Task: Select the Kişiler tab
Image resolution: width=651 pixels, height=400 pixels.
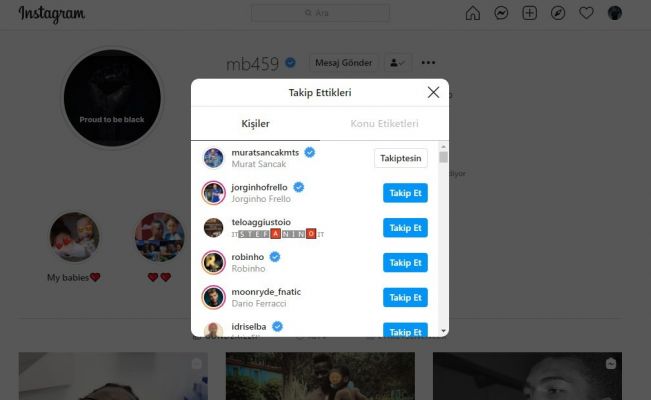Action: pos(255,124)
